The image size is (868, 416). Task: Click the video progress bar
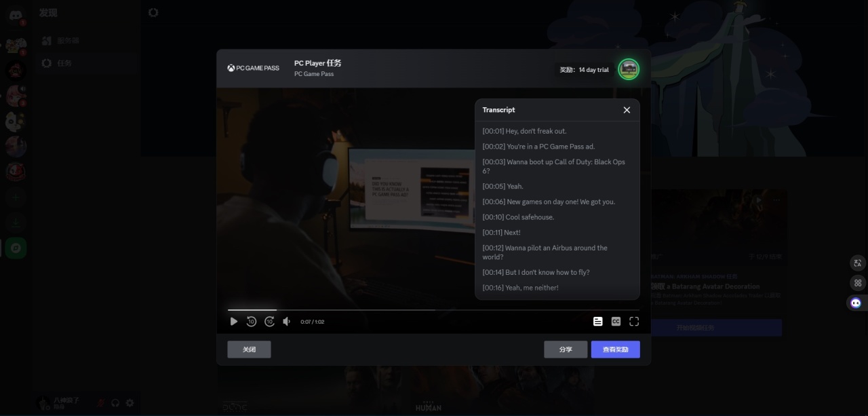[433, 310]
